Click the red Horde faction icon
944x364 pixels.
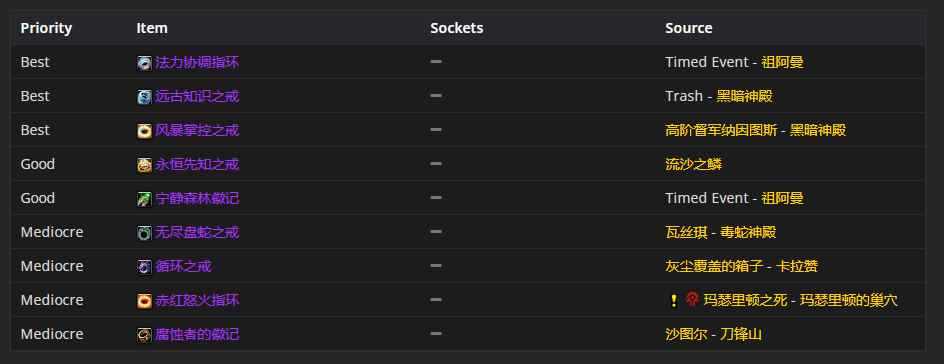(692, 300)
